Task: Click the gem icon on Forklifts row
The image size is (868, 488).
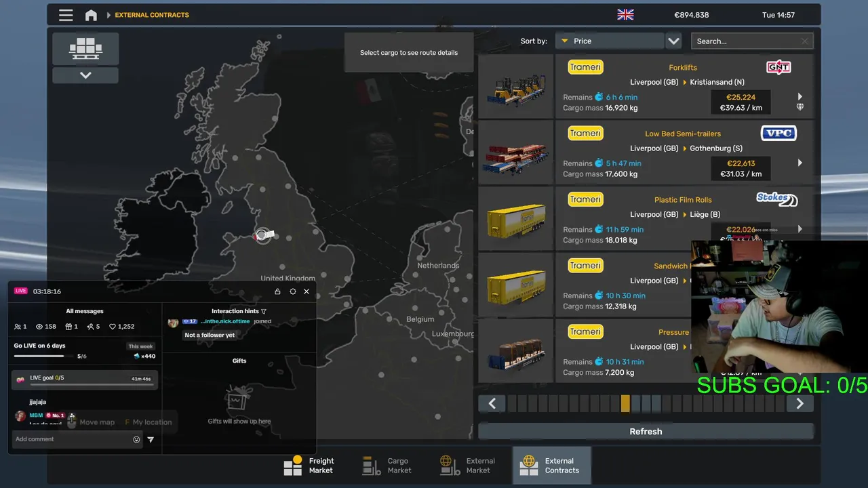Action: click(800, 107)
